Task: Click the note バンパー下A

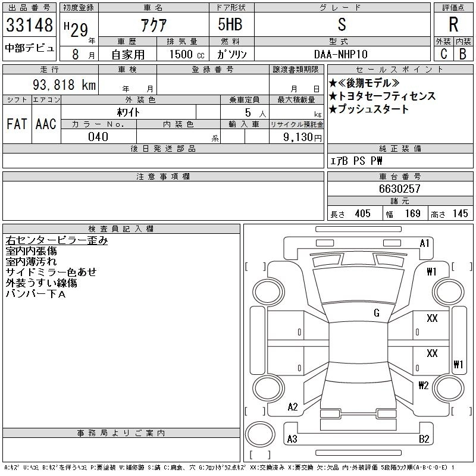Action: (x=36, y=293)
